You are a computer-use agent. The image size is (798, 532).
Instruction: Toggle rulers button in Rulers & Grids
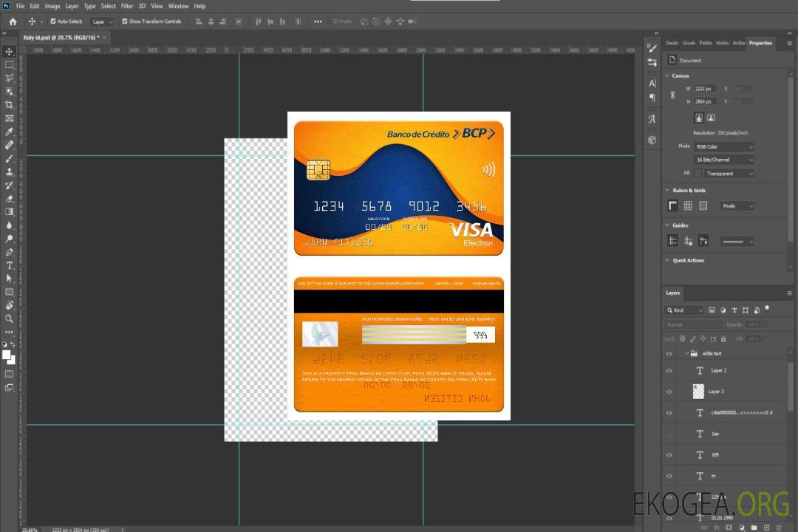pyautogui.click(x=672, y=205)
